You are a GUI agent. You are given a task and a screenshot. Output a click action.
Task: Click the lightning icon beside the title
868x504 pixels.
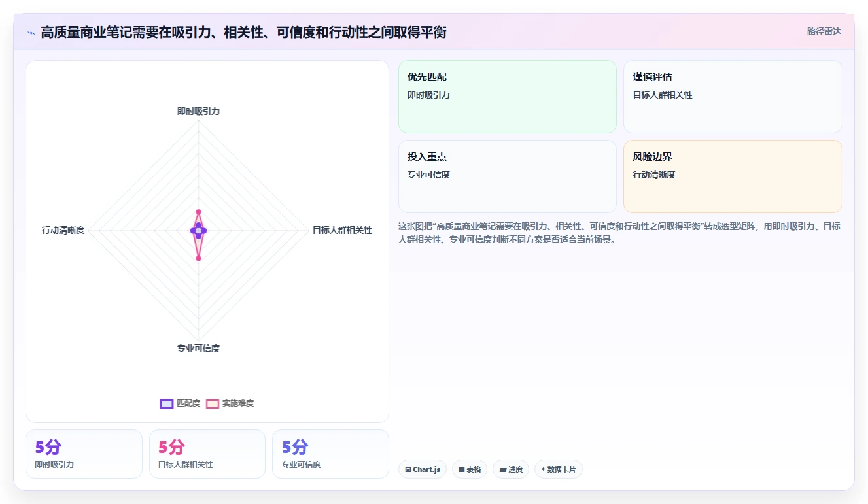coord(31,32)
